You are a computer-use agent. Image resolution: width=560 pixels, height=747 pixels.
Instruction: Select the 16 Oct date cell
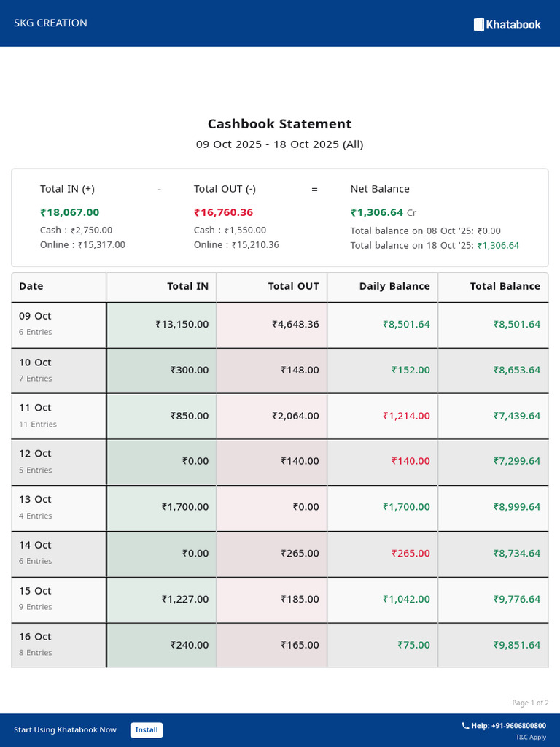(x=58, y=646)
